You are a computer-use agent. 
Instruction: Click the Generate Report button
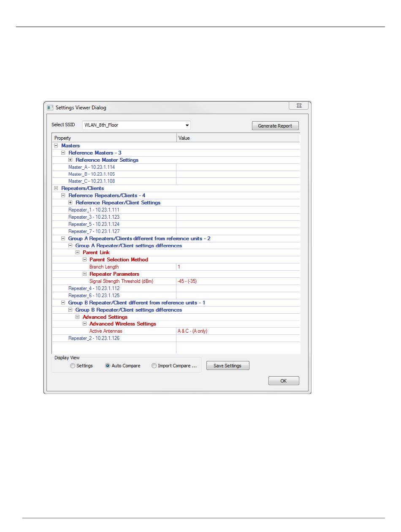[x=275, y=126]
